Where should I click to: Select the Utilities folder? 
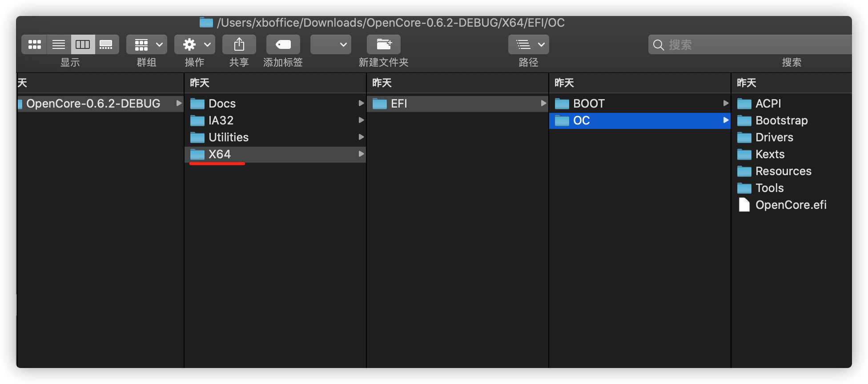[275, 137]
